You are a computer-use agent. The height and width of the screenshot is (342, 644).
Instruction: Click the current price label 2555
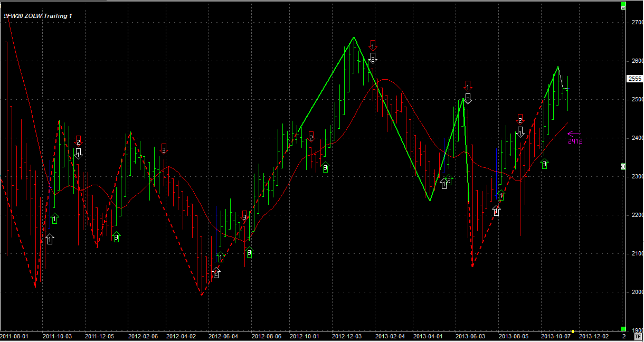(634, 79)
